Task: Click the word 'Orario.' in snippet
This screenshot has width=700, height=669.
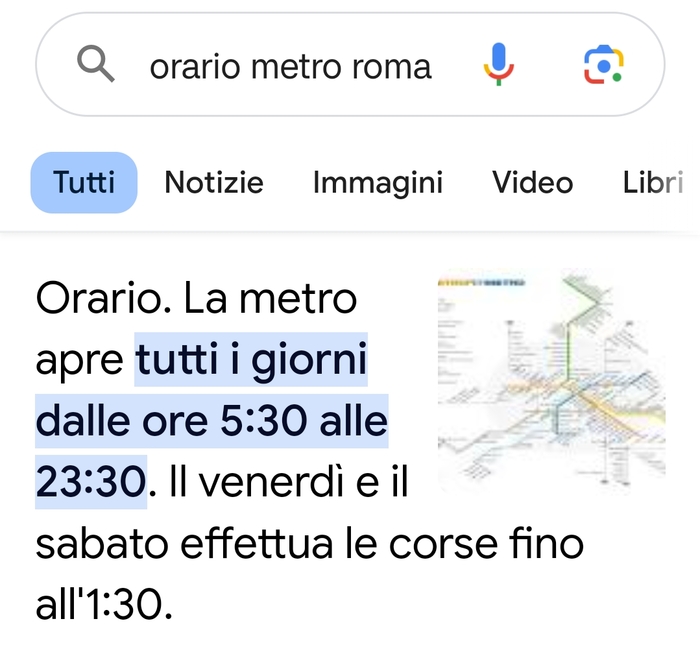Action: tap(98, 299)
